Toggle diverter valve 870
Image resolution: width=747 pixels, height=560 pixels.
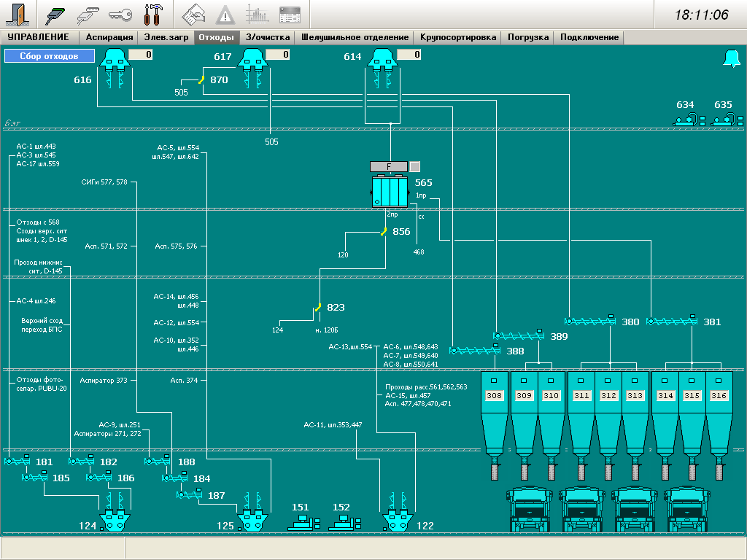pyautogui.click(x=201, y=80)
